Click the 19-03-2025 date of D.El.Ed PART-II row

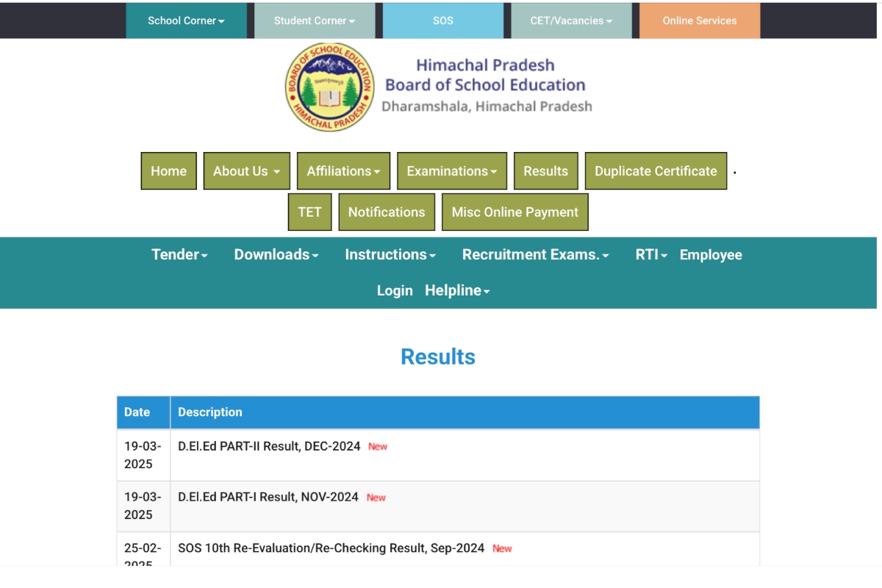(143, 455)
